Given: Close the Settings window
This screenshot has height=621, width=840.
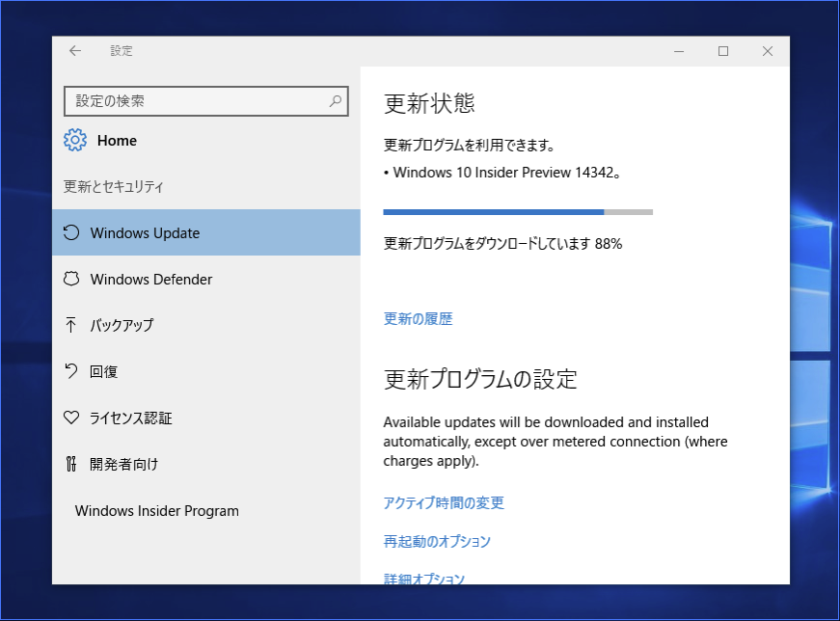Looking at the screenshot, I should coord(768,51).
